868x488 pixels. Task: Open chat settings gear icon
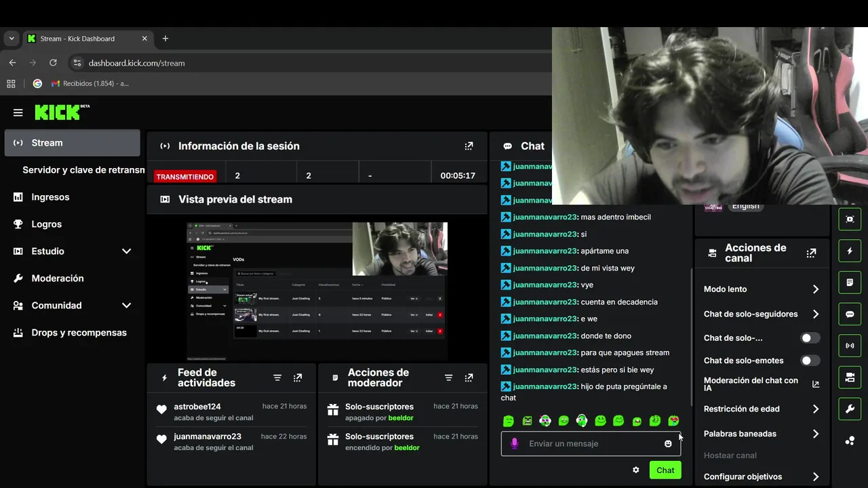[635, 470]
